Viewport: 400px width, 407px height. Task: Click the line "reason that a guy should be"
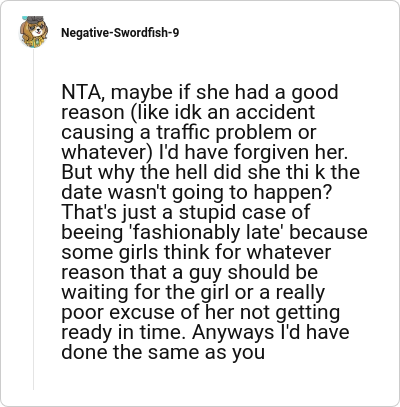tap(189, 272)
